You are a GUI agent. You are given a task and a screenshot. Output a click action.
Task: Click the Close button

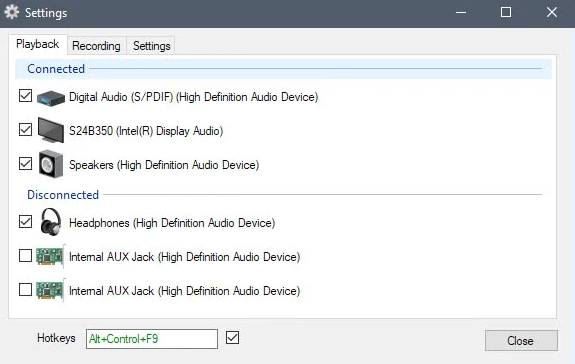coord(521,341)
